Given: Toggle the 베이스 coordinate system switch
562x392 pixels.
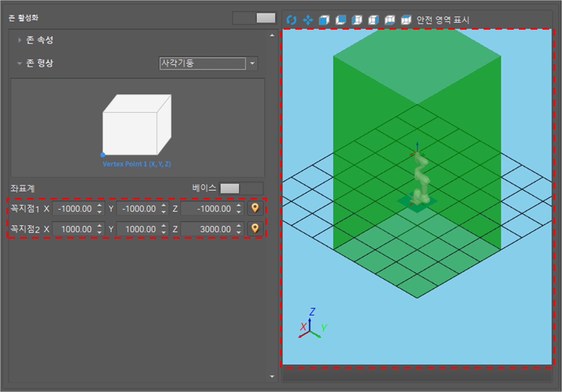Looking at the screenshot, I should point(241,188).
